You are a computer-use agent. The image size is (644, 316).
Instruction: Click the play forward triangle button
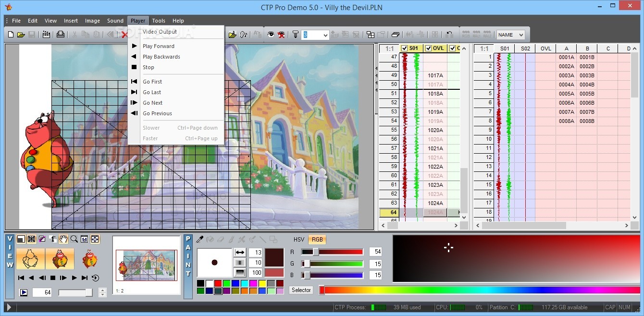[74, 278]
